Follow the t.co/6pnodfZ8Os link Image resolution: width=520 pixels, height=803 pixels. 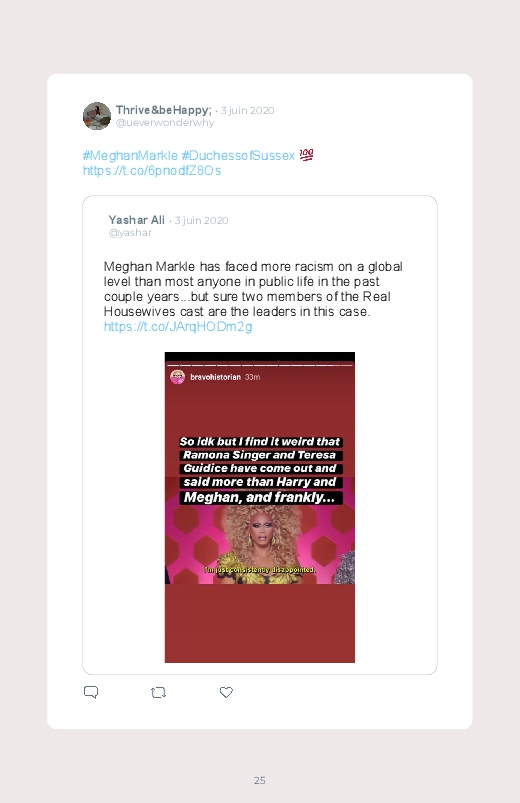[x=152, y=171]
